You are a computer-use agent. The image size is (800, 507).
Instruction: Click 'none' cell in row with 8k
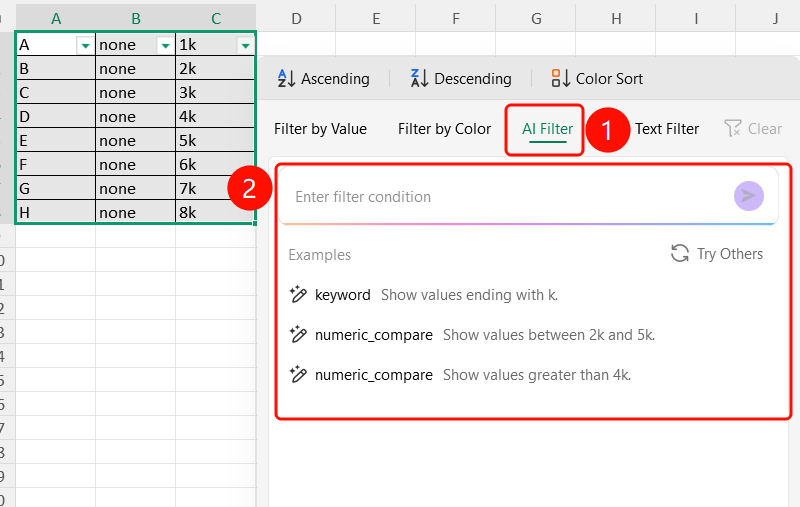click(x=136, y=212)
